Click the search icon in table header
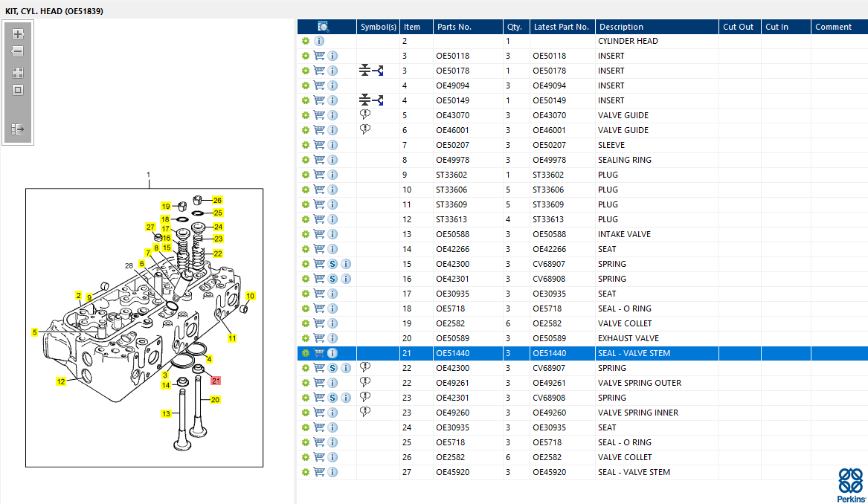 click(324, 27)
